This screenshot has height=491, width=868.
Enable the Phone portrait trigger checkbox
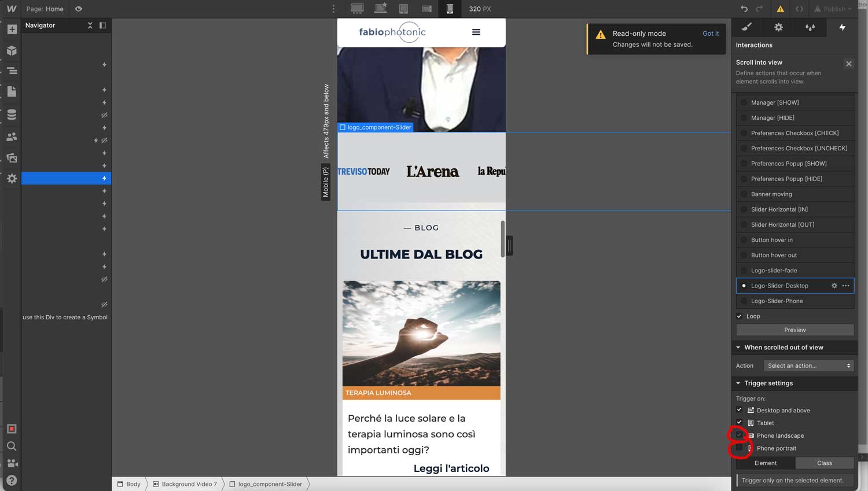[739, 448]
